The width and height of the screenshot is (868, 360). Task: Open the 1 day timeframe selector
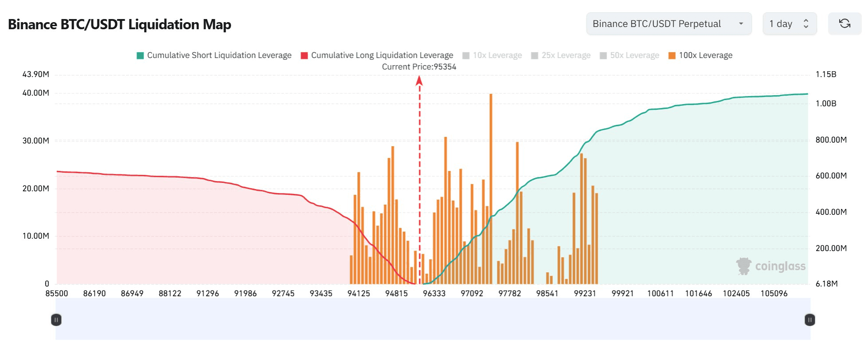[790, 23]
